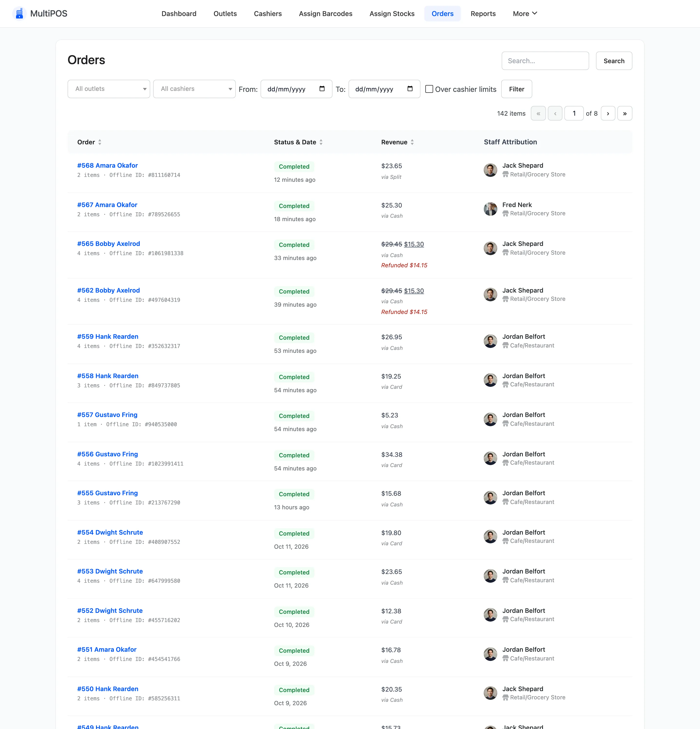
Task: Open order #565 Bobby Axelrod
Action: point(109,244)
